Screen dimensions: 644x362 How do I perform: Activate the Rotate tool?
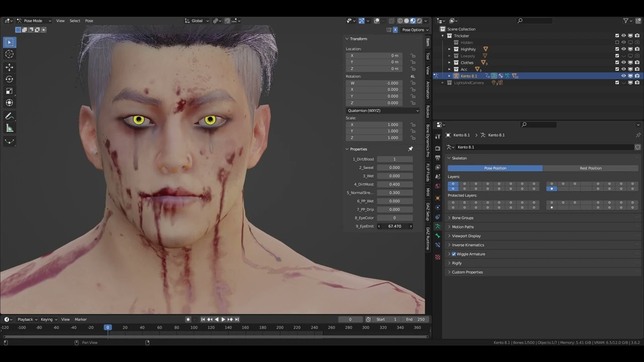pyautogui.click(x=9, y=79)
